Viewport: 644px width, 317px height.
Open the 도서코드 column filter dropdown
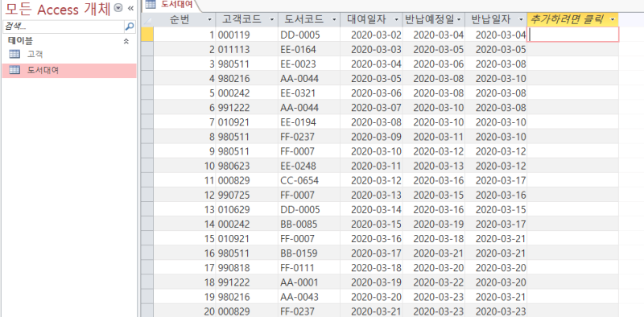334,19
